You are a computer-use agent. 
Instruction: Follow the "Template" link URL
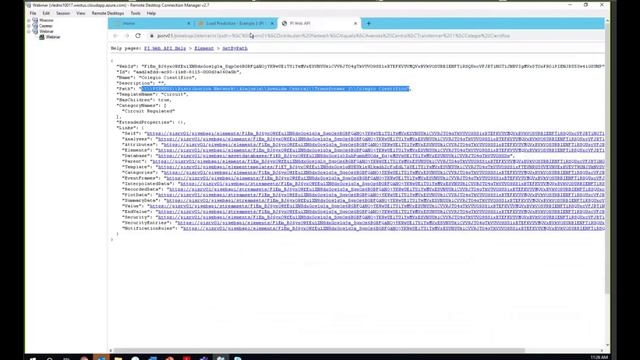(x=380, y=167)
